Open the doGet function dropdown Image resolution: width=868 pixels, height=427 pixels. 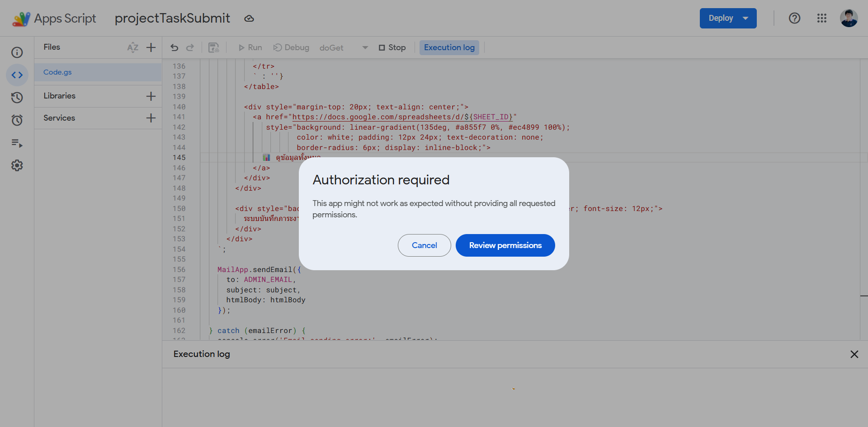[344, 47]
